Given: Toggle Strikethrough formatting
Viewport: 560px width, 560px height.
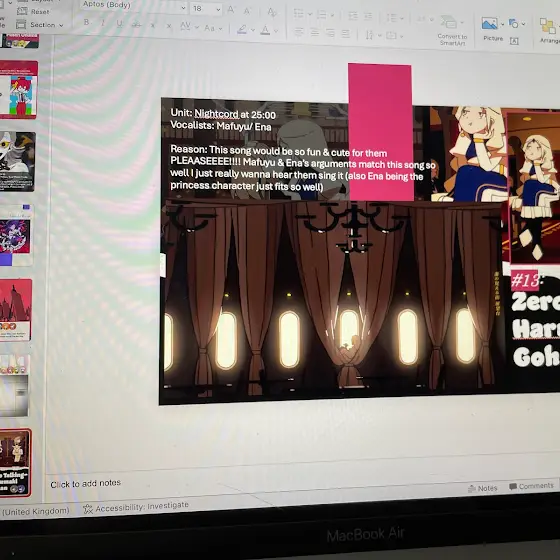Looking at the screenshot, I should 136,24.
